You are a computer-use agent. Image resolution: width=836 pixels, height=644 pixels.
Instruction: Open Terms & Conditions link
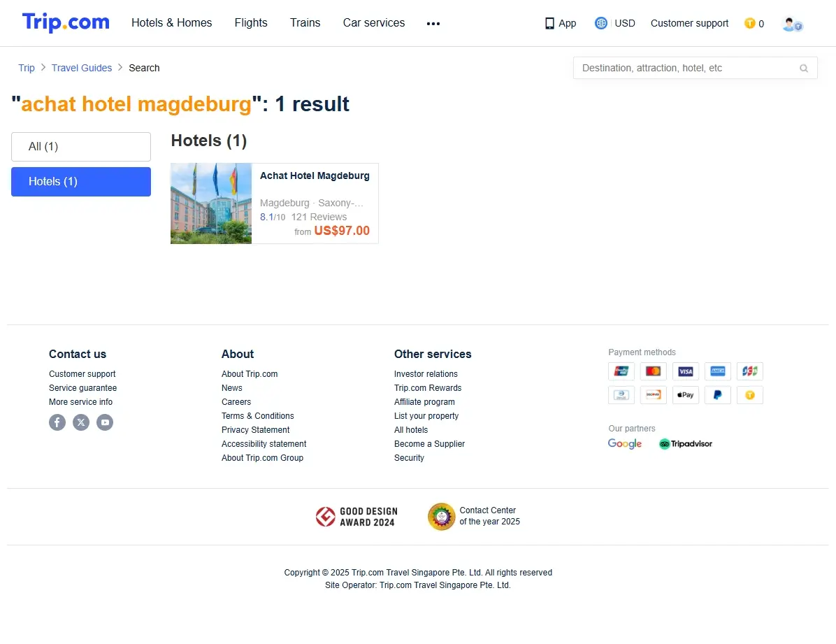pyautogui.click(x=257, y=415)
